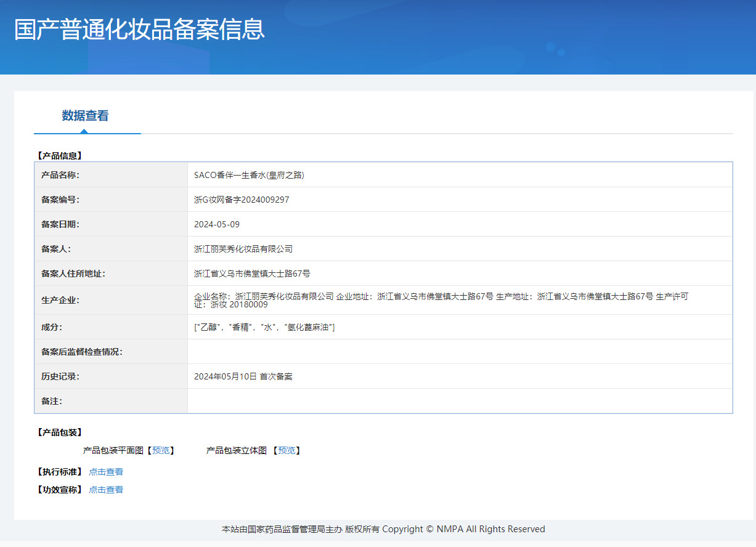Click the 【产品包装】 section heading

point(59,432)
